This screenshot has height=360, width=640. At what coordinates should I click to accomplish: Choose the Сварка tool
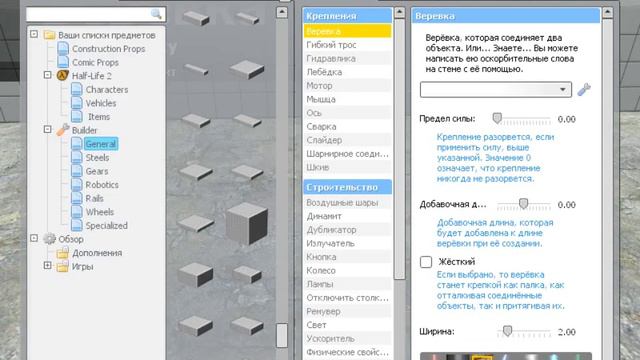coord(347,127)
